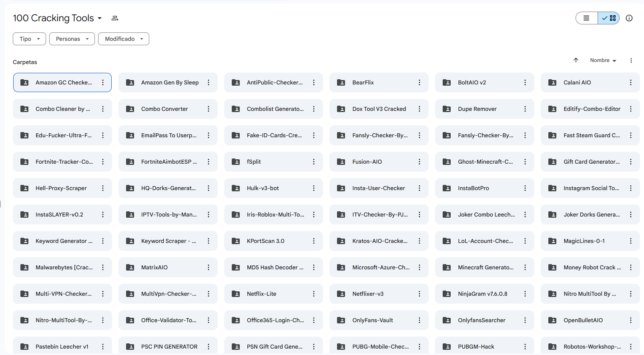
Task: Open more actions for Dupe Remover folder
Action: pyautogui.click(x=525, y=109)
